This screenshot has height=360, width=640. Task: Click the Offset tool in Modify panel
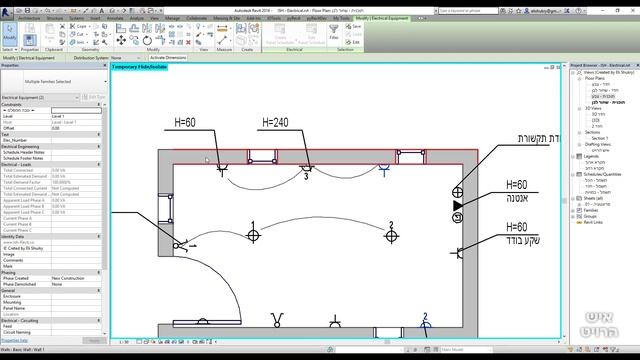click(x=134, y=28)
